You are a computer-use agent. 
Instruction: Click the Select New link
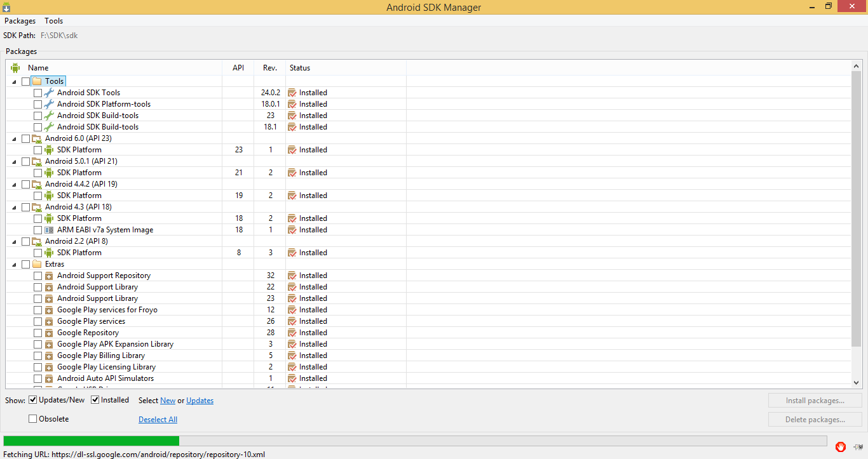[168, 401]
